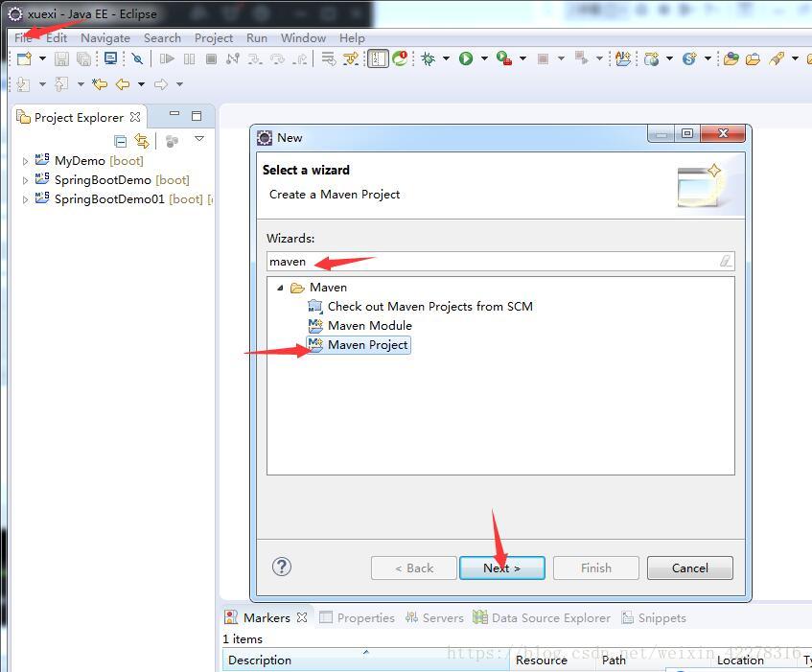Expand the MyDemo project node
This screenshot has width=812, height=672.
point(25,161)
